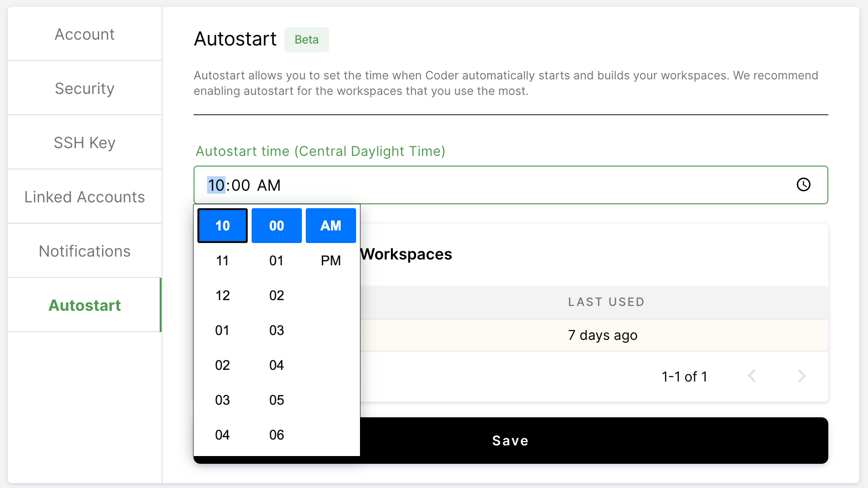Click the '1-1 of 1' pagination text
868x488 pixels.
tap(685, 377)
